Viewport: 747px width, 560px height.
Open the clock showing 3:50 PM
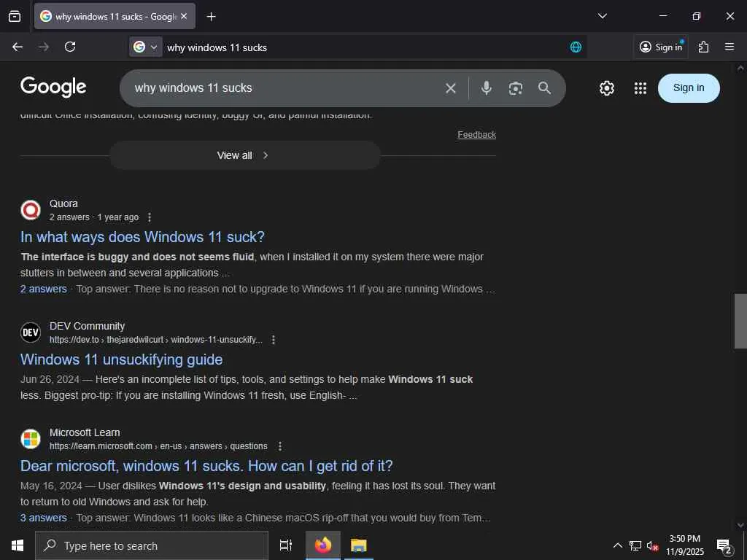(x=684, y=545)
